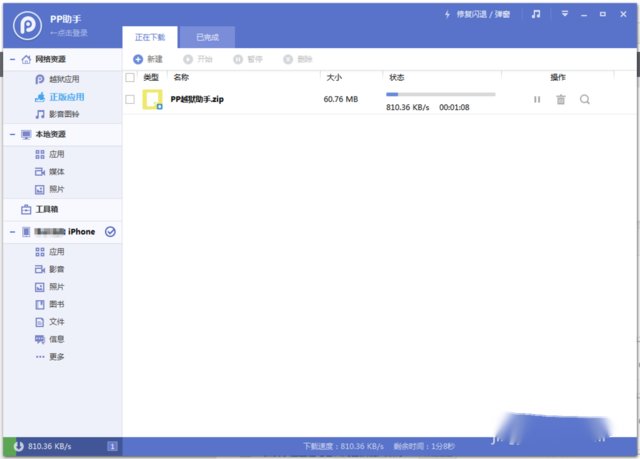The width and height of the screenshot is (640, 459).
Task: Click the 大小 column header
Action: pyautogui.click(x=334, y=77)
